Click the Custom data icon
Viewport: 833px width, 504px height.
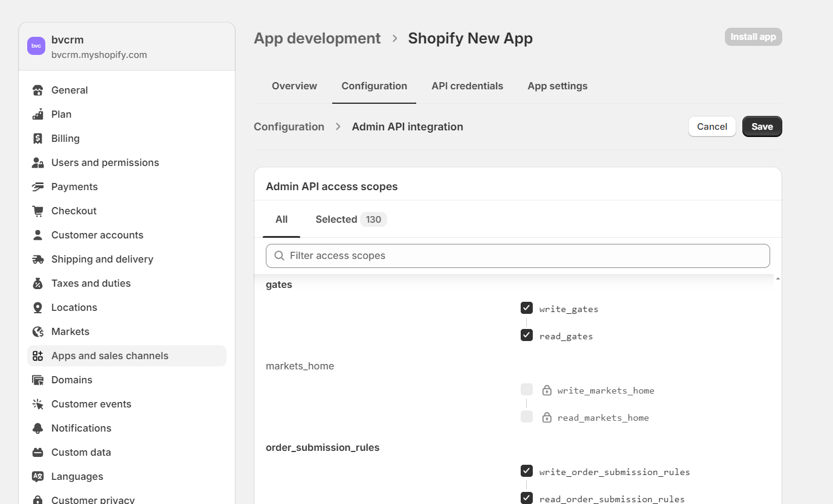point(38,453)
